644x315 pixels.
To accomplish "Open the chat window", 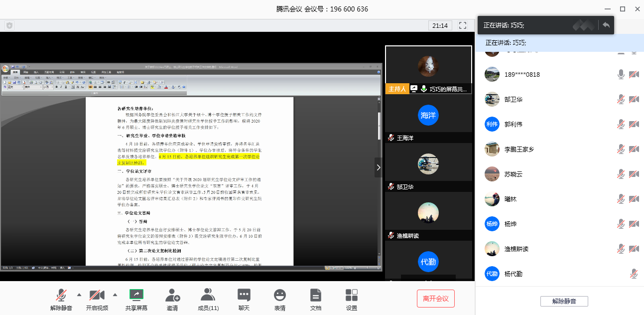I will pyautogui.click(x=244, y=295).
